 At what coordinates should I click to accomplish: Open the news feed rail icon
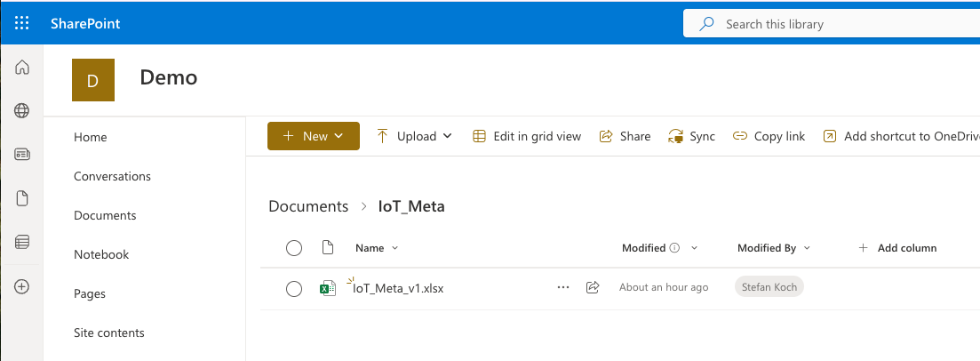pyautogui.click(x=22, y=155)
